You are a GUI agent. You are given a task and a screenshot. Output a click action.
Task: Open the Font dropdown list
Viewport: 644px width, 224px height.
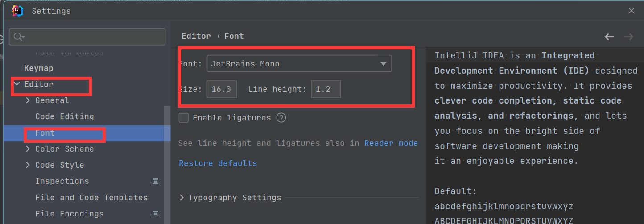(x=383, y=64)
